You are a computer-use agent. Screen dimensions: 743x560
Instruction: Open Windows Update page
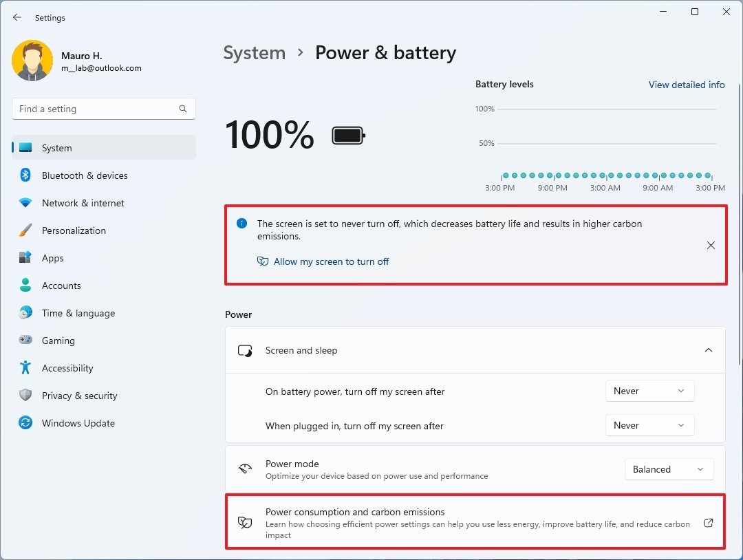pyautogui.click(x=78, y=423)
